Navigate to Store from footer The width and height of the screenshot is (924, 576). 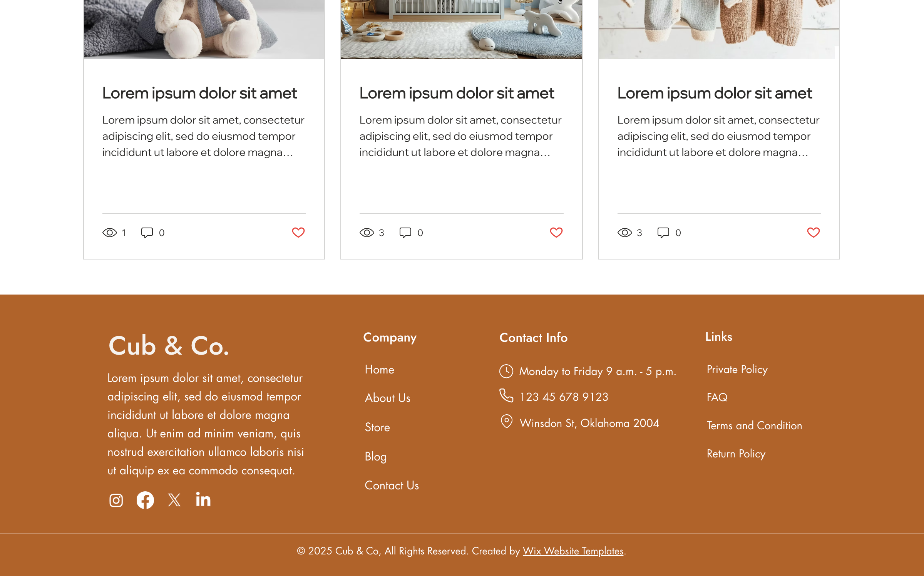tap(377, 427)
